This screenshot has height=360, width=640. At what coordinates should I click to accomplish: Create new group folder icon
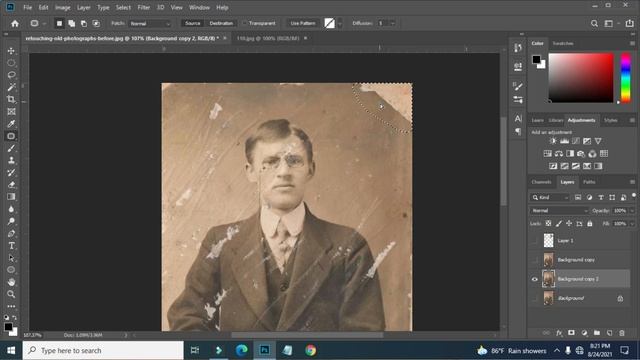tap(597, 333)
